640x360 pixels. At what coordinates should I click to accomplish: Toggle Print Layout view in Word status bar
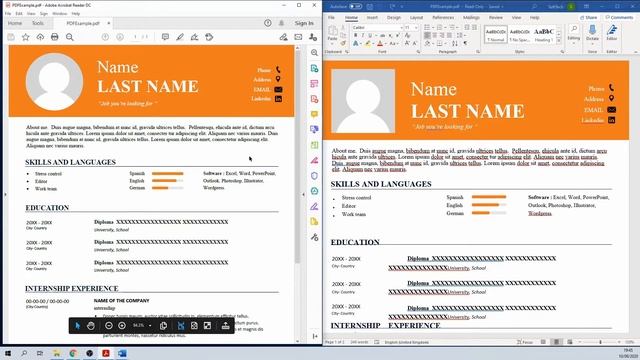click(x=556, y=342)
